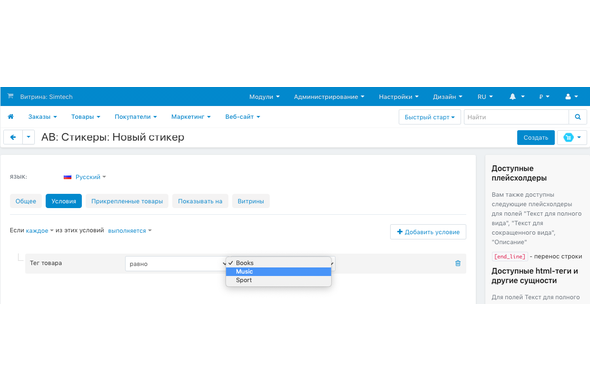The width and height of the screenshot is (590, 391).
Task: Open the Администрирование menu
Action: coord(329,97)
